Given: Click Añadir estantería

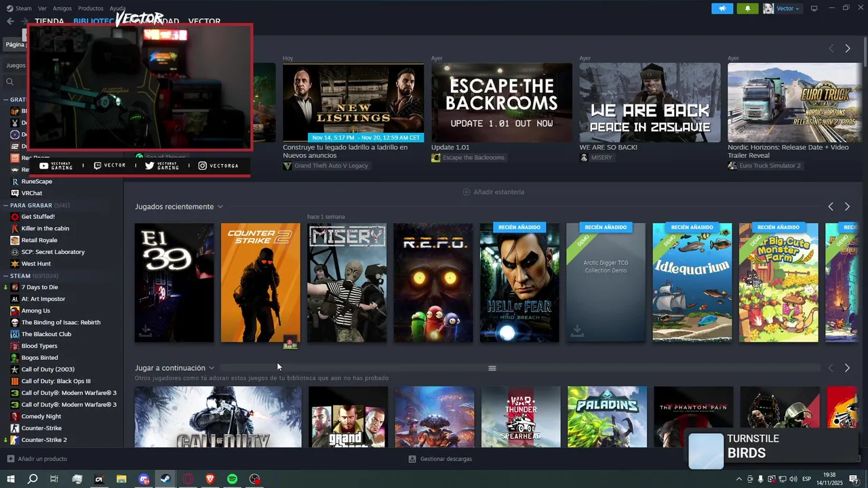Looking at the screenshot, I should click(499, 192).
